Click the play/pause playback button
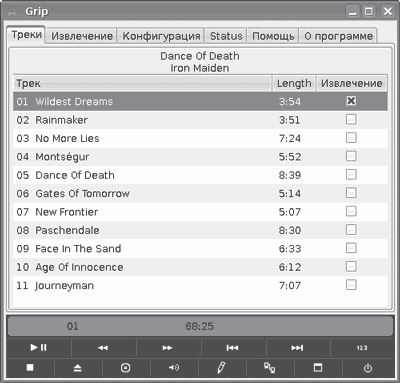 click(x=39, y=348)
